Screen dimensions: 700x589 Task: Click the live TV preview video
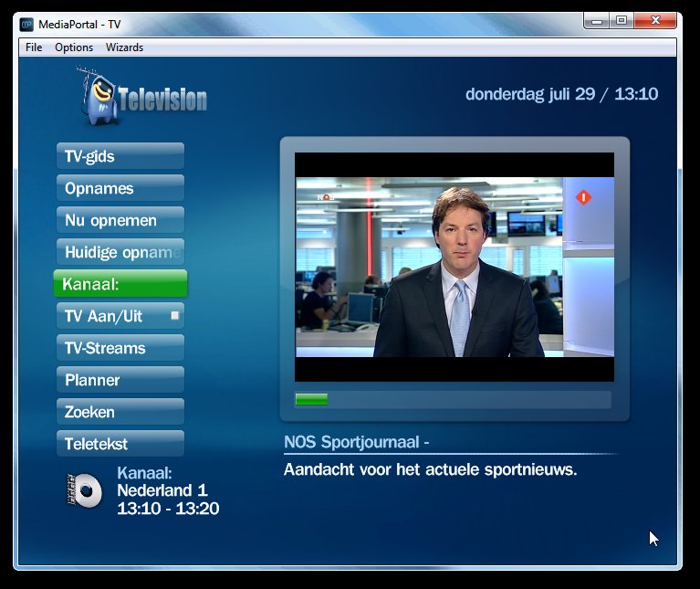coord(454,267)
